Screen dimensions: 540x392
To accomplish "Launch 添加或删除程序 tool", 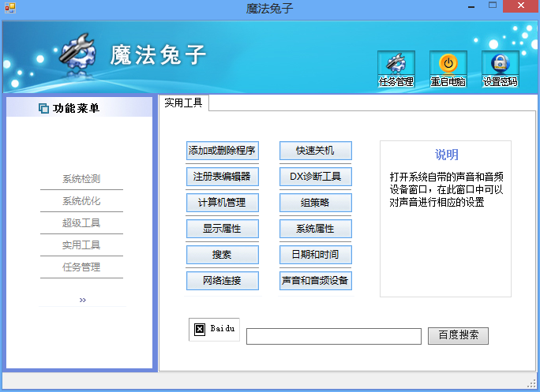I will tap(222, 151).
